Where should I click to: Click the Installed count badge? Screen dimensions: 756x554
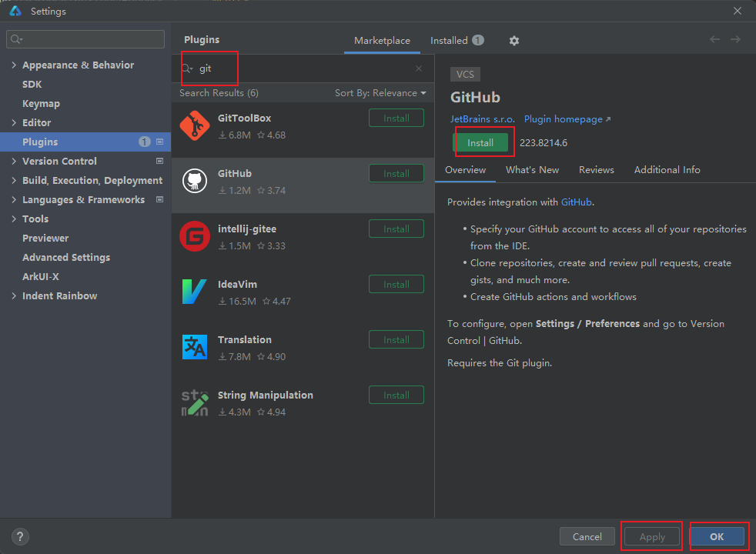tap(478, 40)
